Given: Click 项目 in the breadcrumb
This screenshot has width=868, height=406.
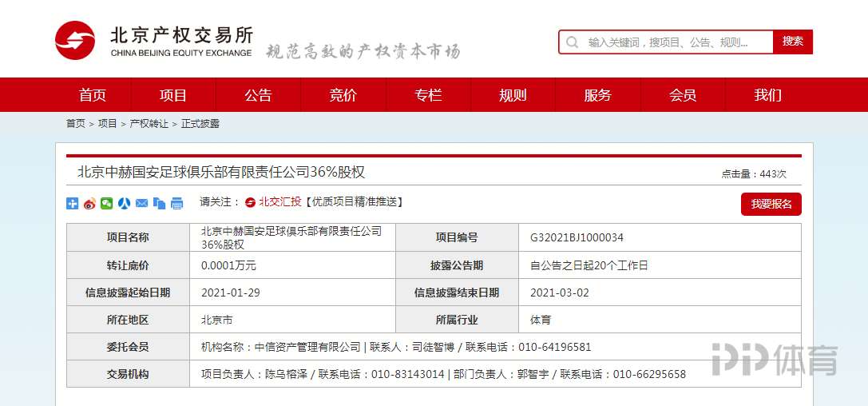Looking at the screenshot, I should (x=107, y=124).
